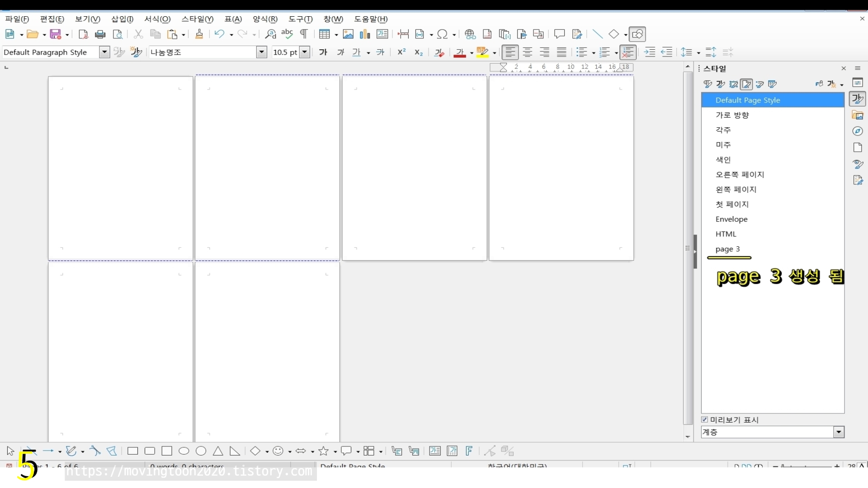
Task: Open Default Paragraph Style dropdown
Action: pyautogui.click(x=104, y=52)
